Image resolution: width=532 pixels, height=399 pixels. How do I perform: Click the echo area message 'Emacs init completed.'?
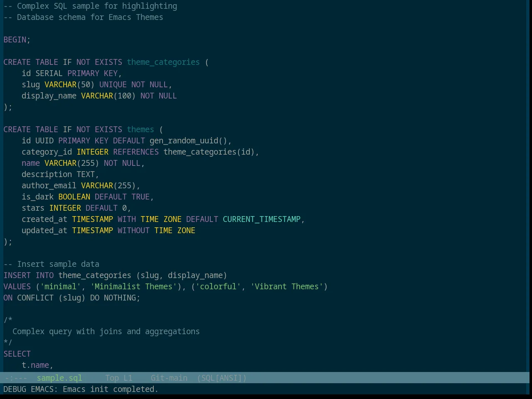coord(111,389)
